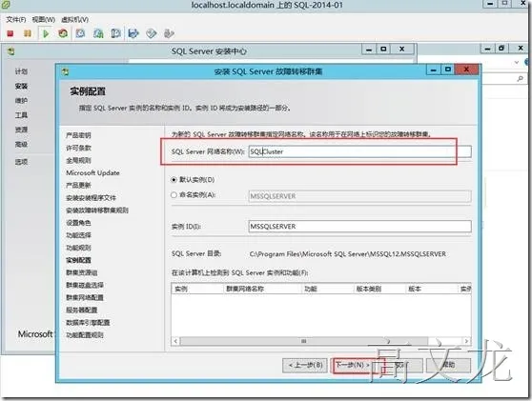
Task: Click the floppy disk connect icon
Action: 133,33
